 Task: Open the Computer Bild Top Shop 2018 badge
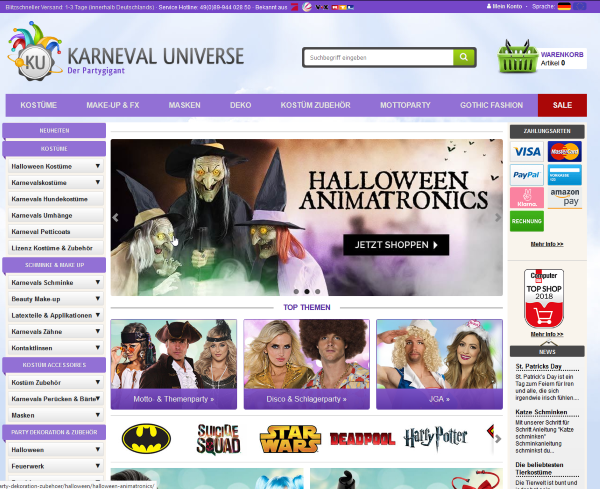pos(544,298)
